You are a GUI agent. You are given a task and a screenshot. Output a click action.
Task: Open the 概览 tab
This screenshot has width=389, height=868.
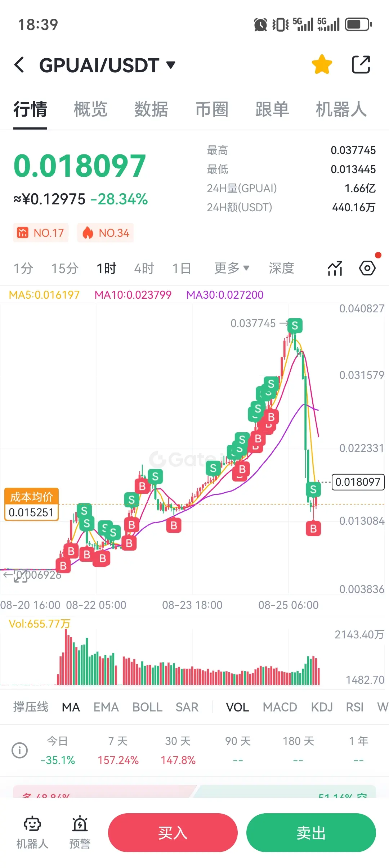(x=91, y=109)
